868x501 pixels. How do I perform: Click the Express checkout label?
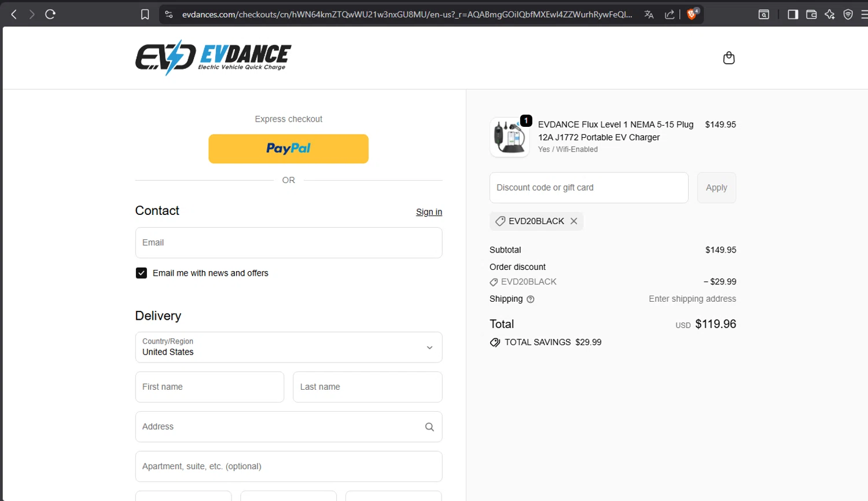[289, 119]
